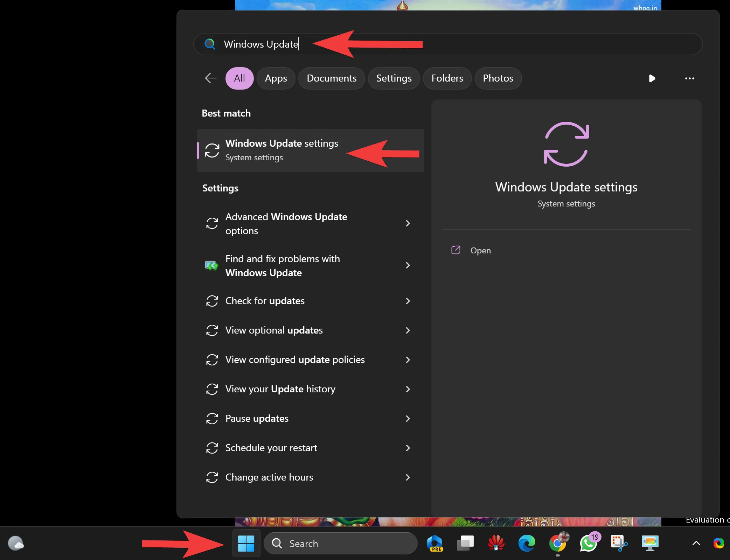Launch Snipping Tool from the taskbar
730x560 pixels.
click(x=619, y=543)
